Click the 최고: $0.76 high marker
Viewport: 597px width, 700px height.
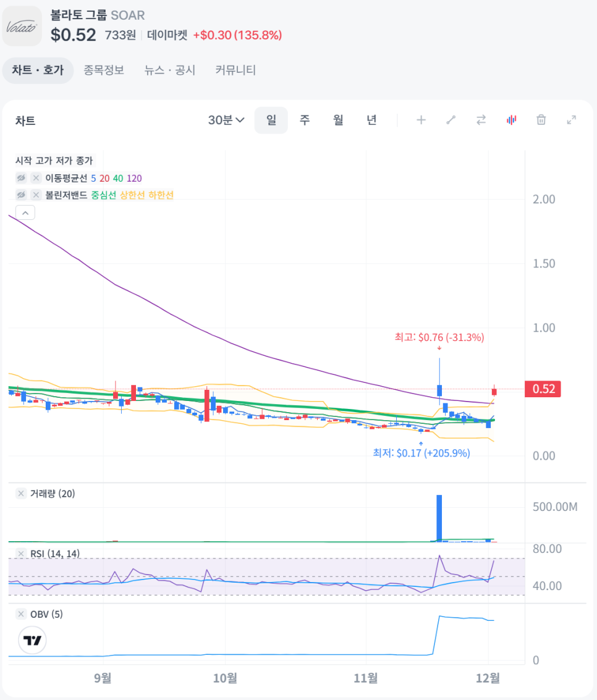tap(439, 337)
